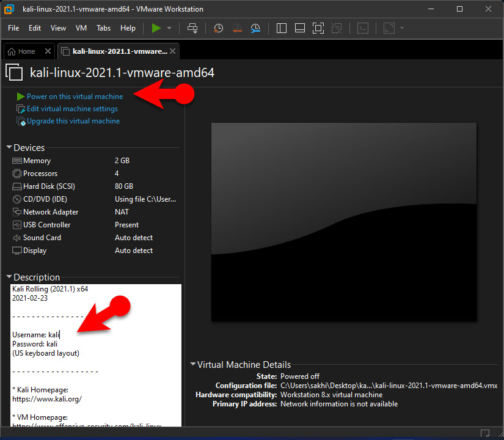Click Edit virtual machine settings link
The image size is (504, 440).
click(x=72, y=109)
